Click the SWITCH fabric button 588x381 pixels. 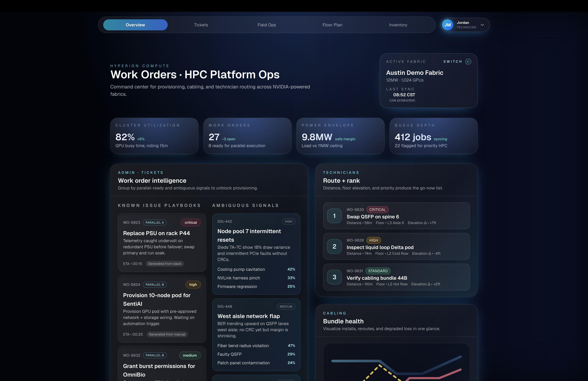(x=453, y=62)
